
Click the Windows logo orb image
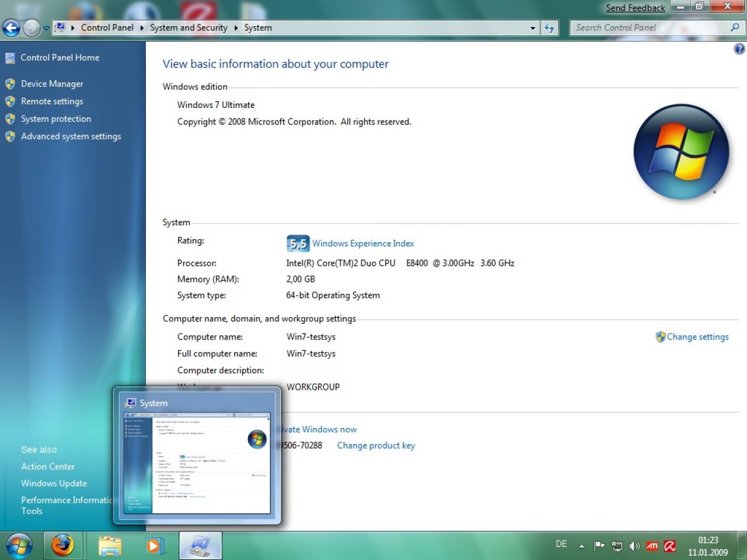click(681, 152)
